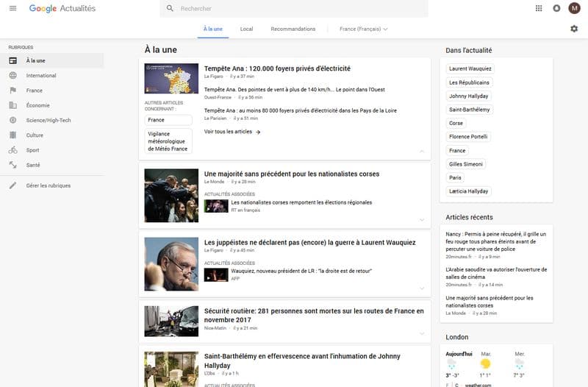Image resolution: width=588 pixels, height=387 pixels.
Task: Open Les juppéistes ne déclarent pas headline
Action: [x=309, y=243]
